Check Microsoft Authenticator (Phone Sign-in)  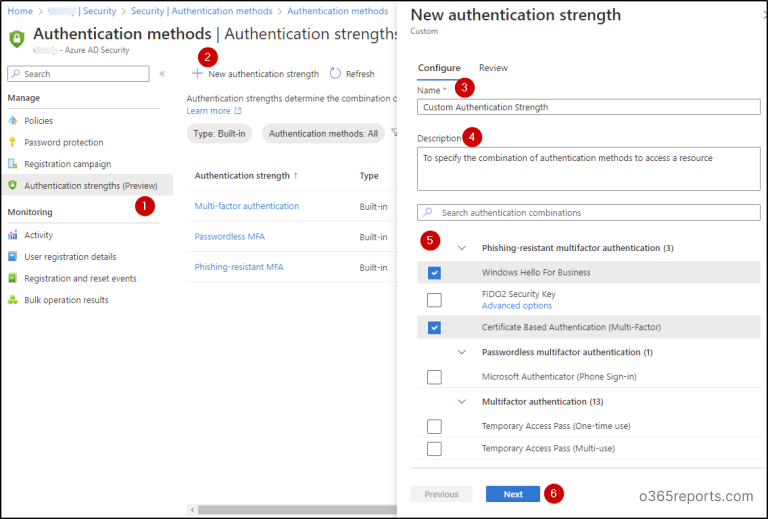[434, 377]
